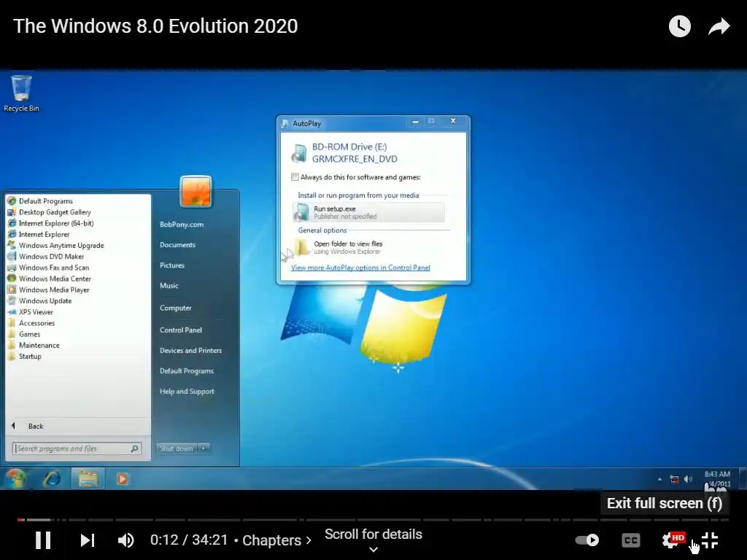Expand the Startup folder
Viewport: 747px width, 560px height.
coord(30,356)
